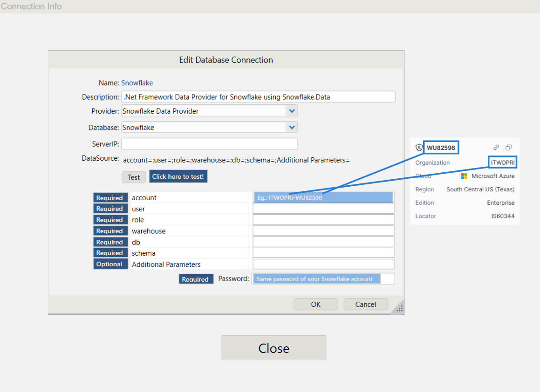Click the Password input field
The height and width of the screenshot is (392, 540).
[x=323, y=279]
